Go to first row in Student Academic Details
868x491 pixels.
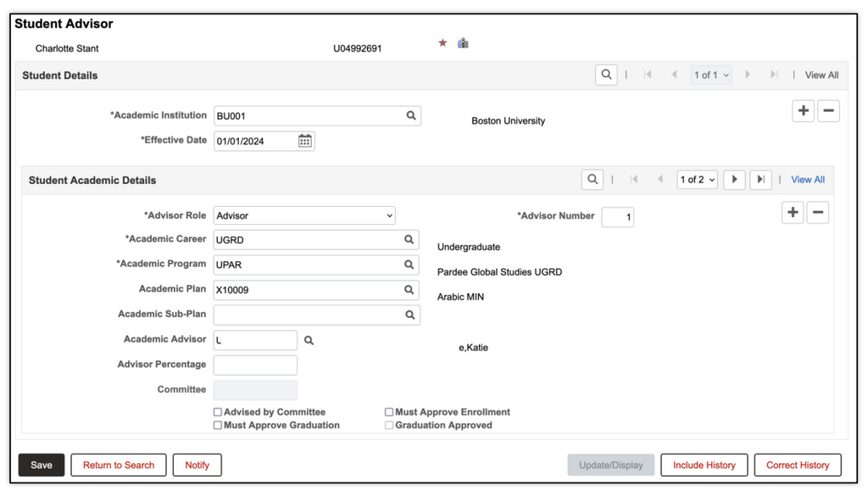click(634, 179)
